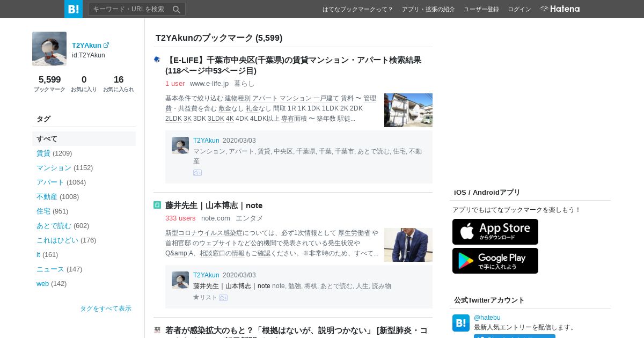Click ★リスト star list link
This screenshot has width=644, height=338.
tap(205, 297)
